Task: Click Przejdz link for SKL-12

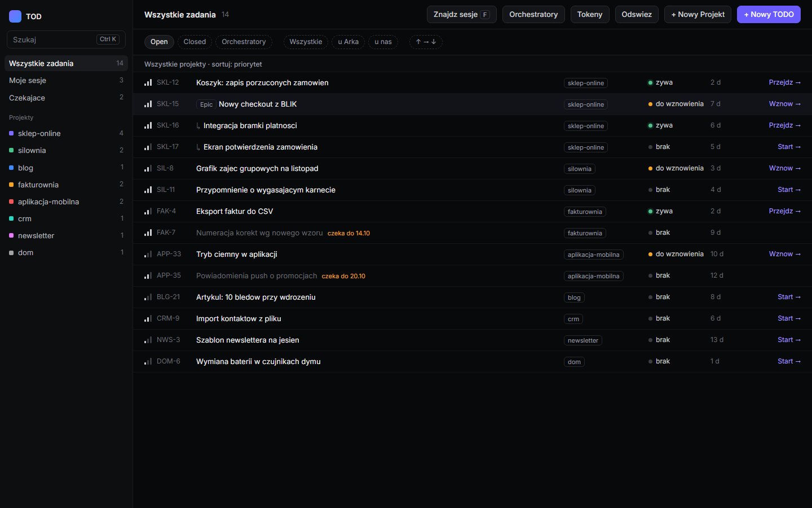Action: point(784,82)
